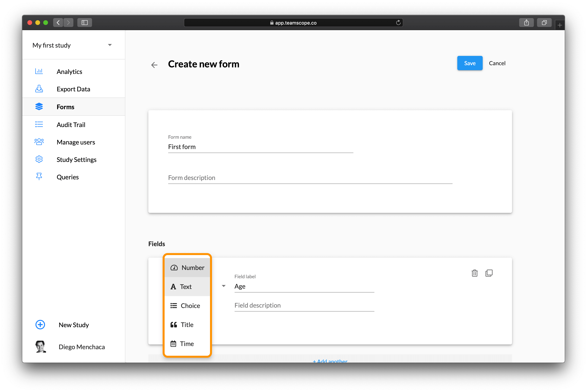Open the Audit Trail list icon
The image size is (587, 392).
[39, 124]
